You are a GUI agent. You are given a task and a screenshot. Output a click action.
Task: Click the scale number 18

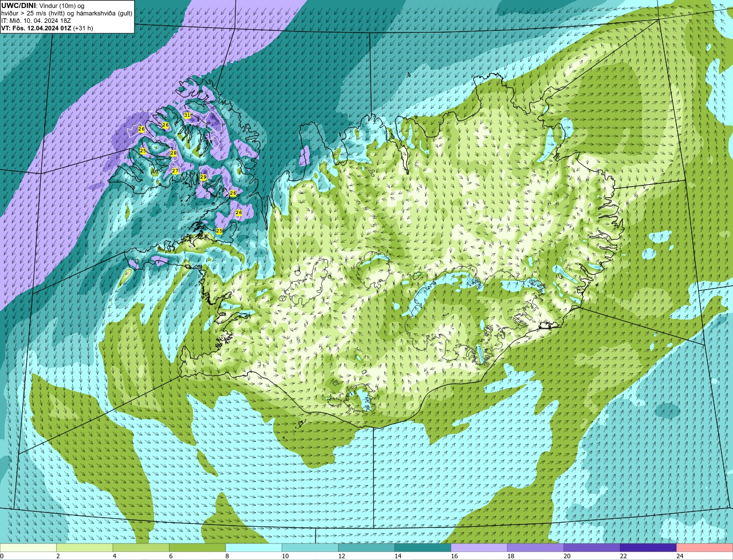tap(510, 556)
